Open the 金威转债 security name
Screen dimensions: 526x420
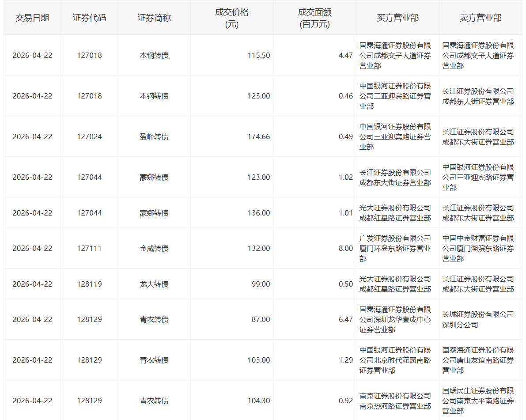click(x=154, y=248)
